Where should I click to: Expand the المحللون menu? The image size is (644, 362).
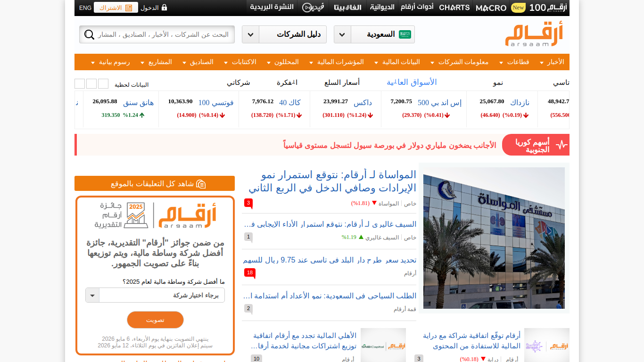click(x=283, y=62)
